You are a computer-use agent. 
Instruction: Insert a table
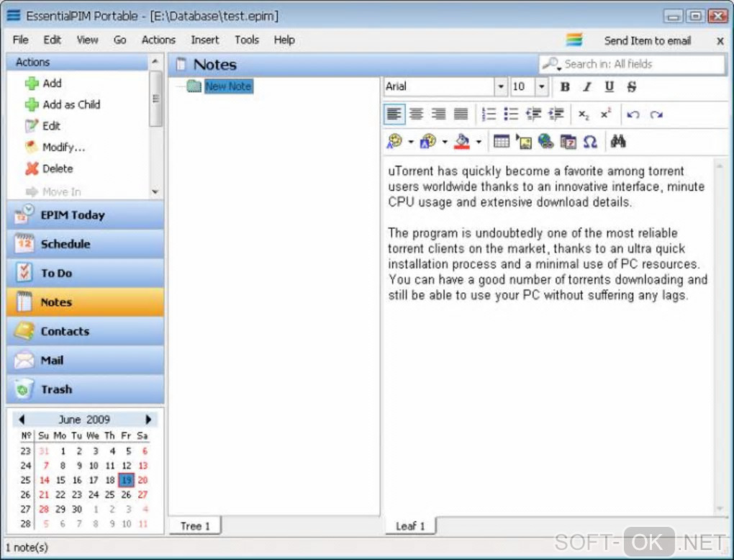[x=502, y=141]
